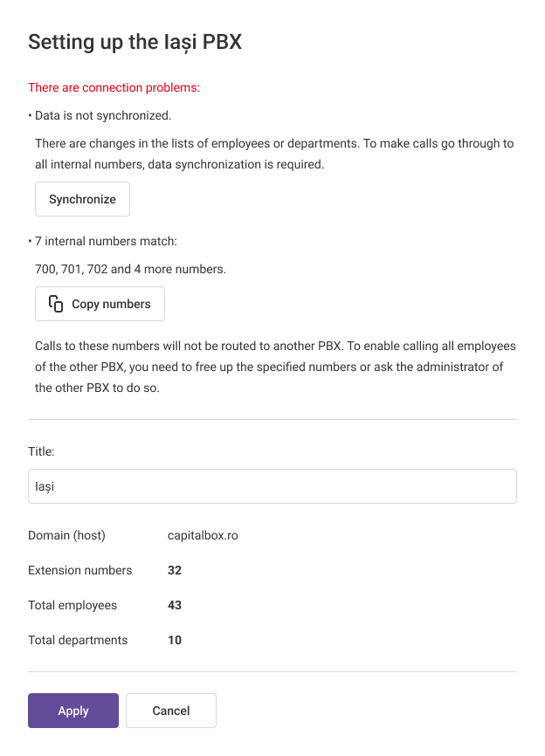The width and height of the screenshot is (545, 756).
Task: Click the '700, 701, 702' numbers list text
Action: coord(130,269)
